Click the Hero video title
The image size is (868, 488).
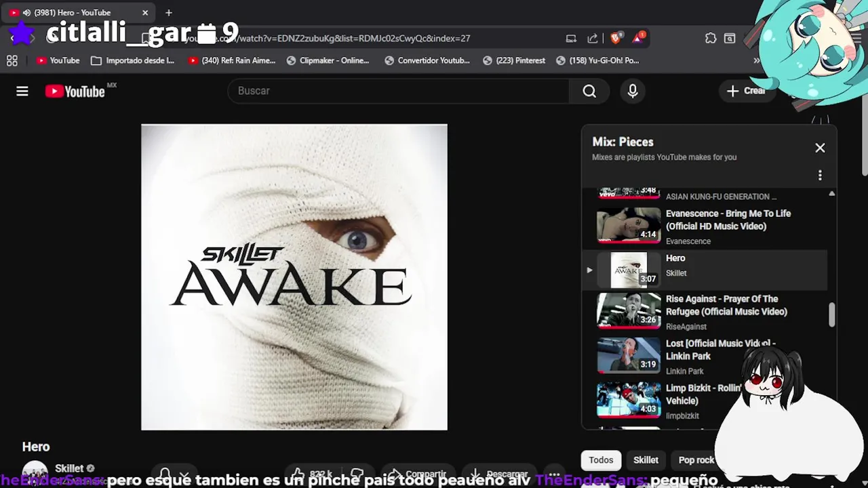click(x=36, y=447)
